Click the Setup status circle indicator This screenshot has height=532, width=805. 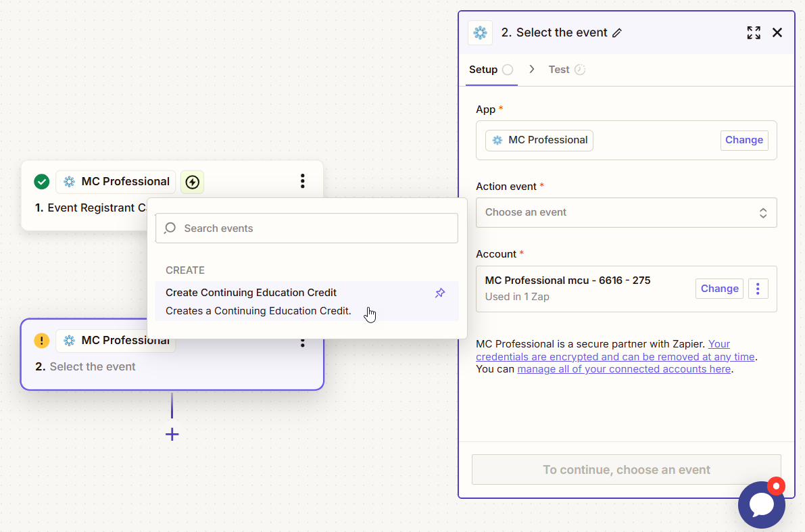point(508,70)
